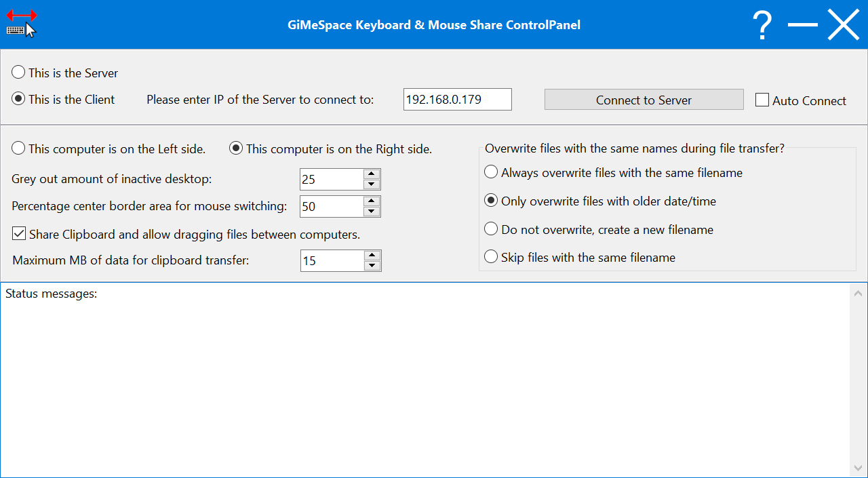Click the "Overwrite files with the same names" group title

[x=635, y=148]
